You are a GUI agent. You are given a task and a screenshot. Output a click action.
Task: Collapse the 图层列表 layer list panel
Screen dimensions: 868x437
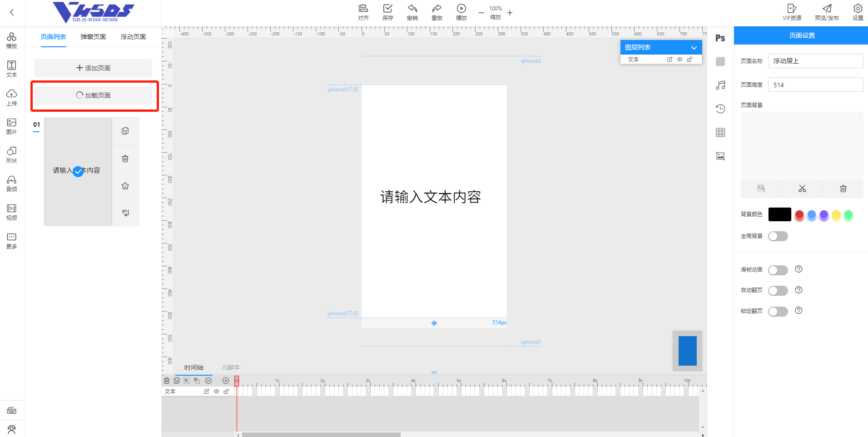694,47
